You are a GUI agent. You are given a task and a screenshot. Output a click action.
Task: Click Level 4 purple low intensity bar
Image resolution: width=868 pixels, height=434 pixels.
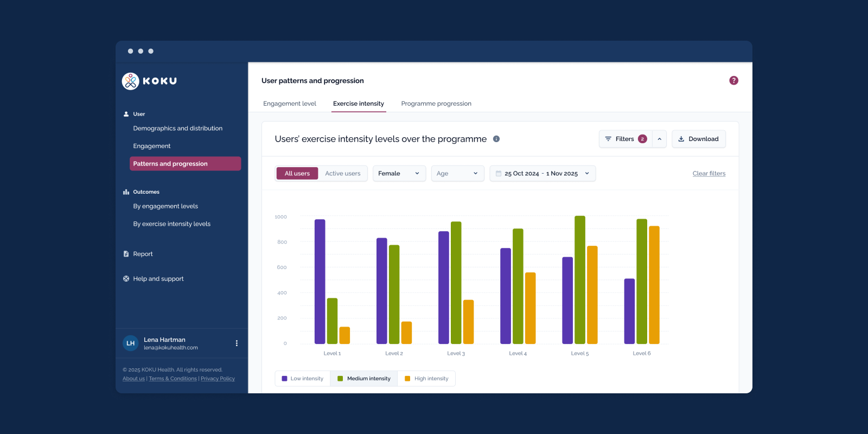tap(506, 296)
